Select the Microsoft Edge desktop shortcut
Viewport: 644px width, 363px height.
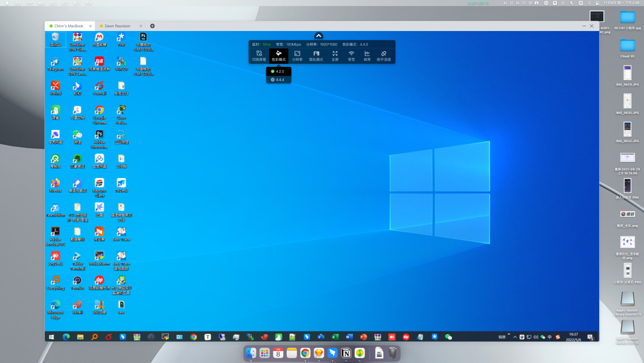pyautogui.click(x=55, y=309)
